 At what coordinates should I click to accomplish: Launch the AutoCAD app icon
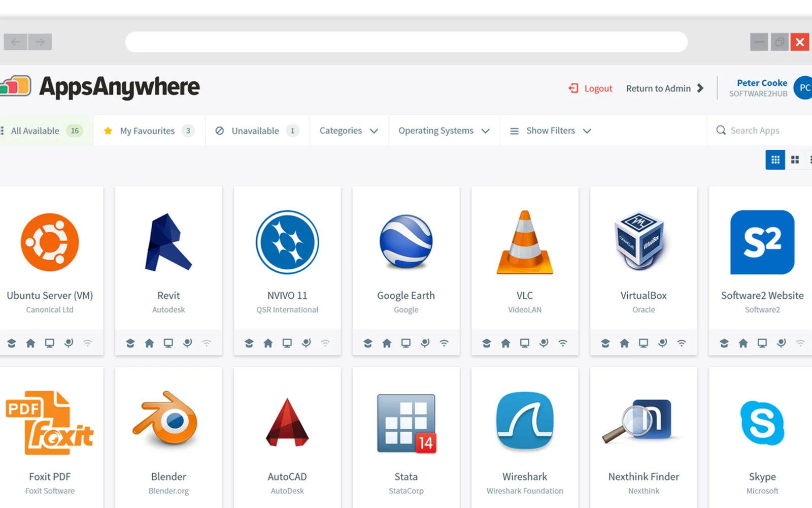(287, 422)
